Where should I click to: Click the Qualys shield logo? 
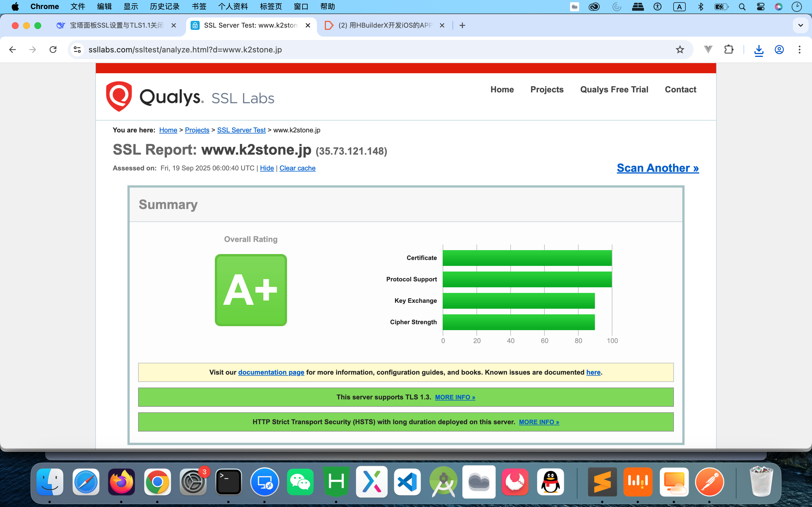click(x=119, y=96)
